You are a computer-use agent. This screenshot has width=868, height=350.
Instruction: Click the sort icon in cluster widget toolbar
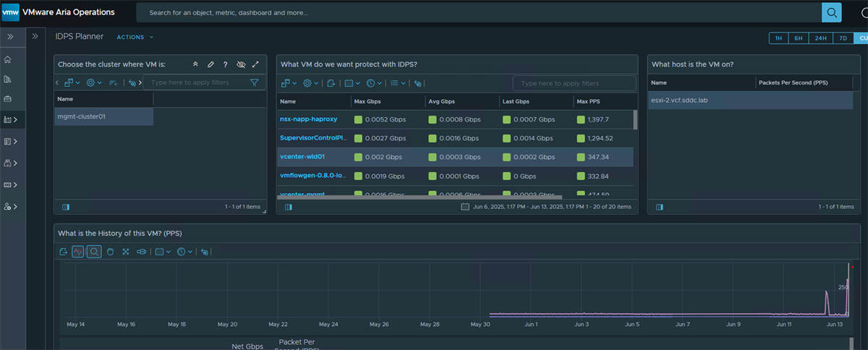point(114,83)
